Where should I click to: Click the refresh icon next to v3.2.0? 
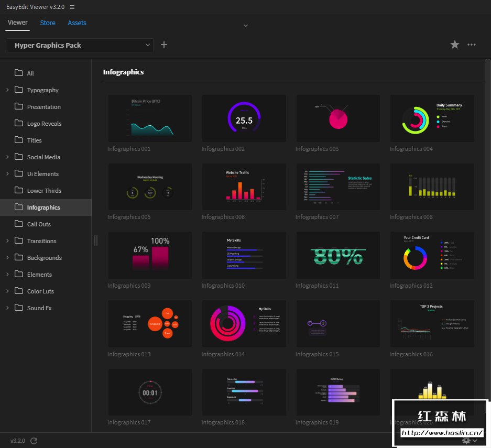[34, 441]
